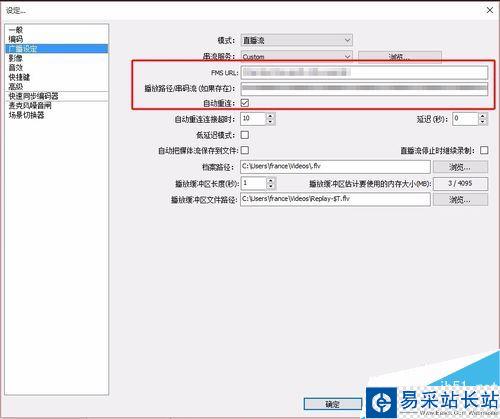Click 浏览 button beside 串流服务

pos(400,57)
